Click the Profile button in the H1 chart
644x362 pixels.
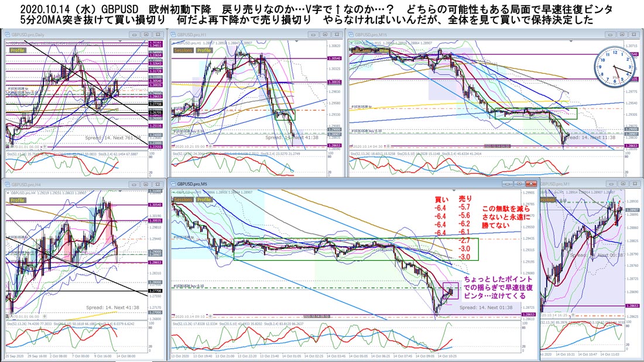tap(204, 50)
